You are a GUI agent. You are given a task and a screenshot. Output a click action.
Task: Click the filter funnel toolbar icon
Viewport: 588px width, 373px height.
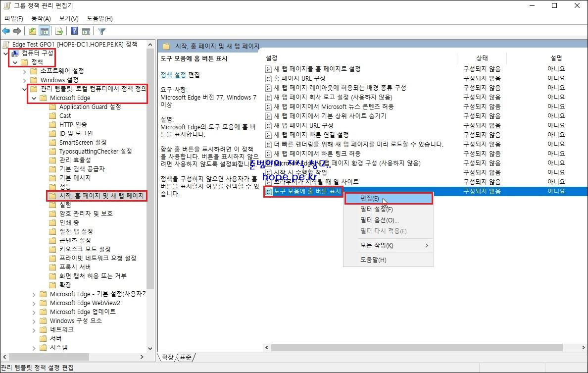(x=101, y=31)
